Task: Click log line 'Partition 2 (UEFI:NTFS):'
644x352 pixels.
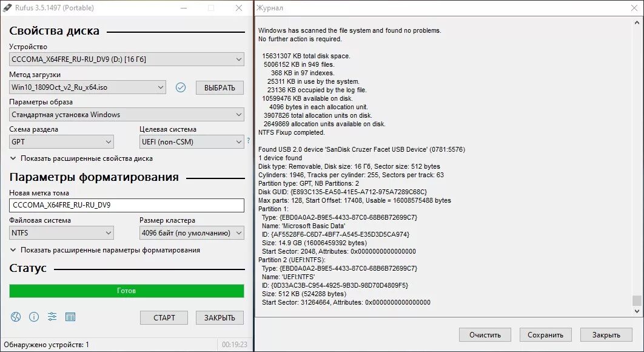Action: pyautogui.click(x=292, y=260)
